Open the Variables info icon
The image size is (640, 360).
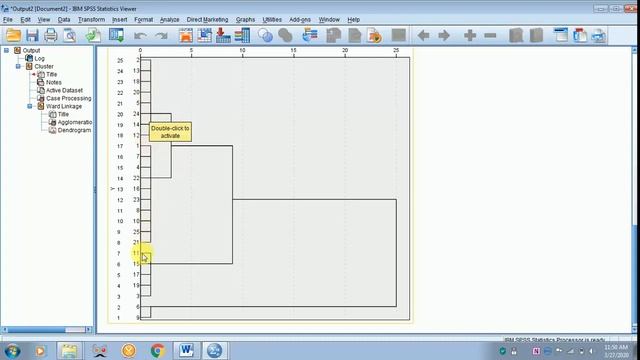point(242,36)
